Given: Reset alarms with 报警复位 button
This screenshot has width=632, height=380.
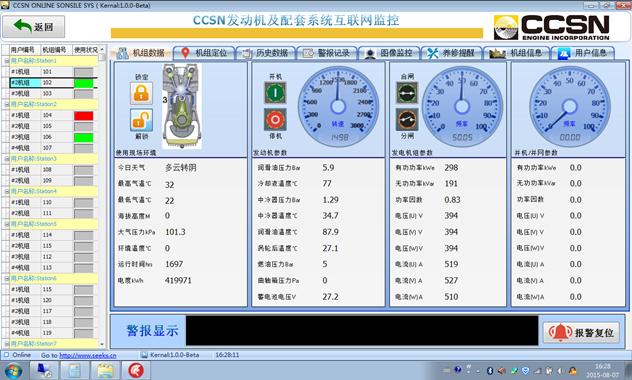Looking at the screenshot, I should tap(582, 332).
